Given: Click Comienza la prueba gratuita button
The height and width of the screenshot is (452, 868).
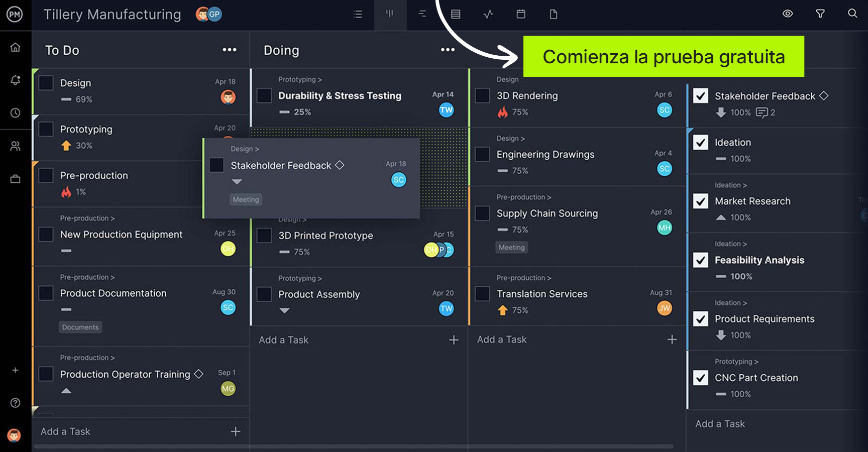Looking at the screenshot, I should (664, 56).
